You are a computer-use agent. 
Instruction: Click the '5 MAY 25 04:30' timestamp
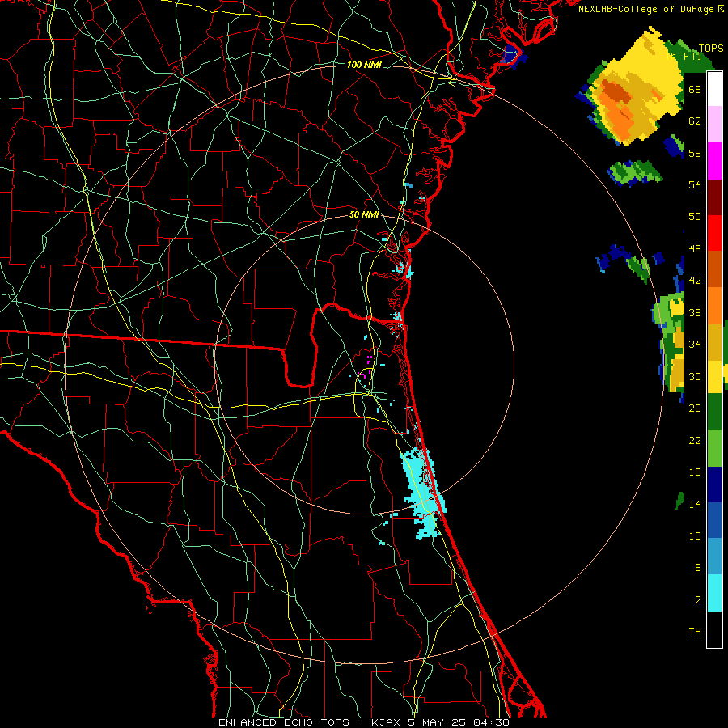pyautogui.click(x=459, y=722)
